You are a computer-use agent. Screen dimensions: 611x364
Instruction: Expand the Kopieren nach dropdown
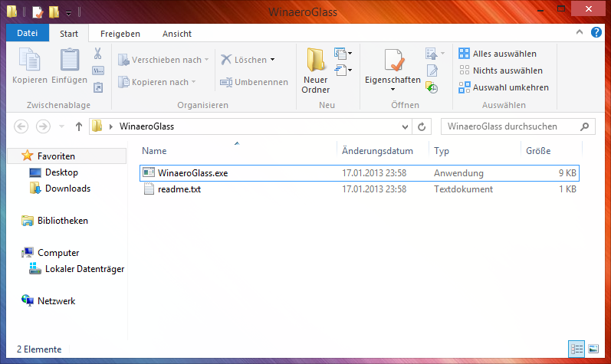point(194,82)
